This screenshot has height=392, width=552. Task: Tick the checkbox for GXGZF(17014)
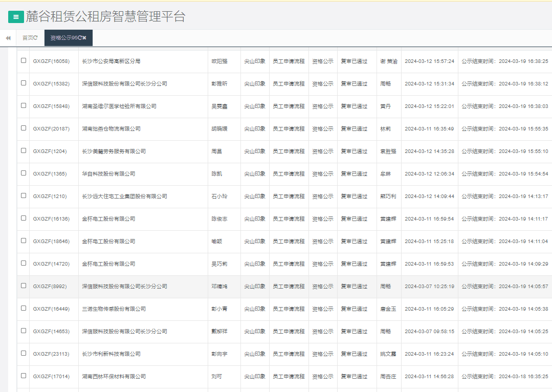click(x=23, y=376)
